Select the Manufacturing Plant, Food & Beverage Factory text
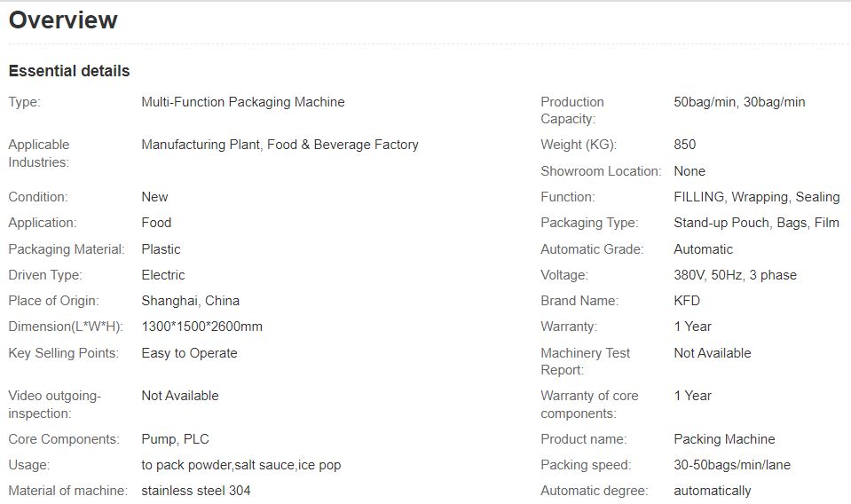 tap(280, 145)
